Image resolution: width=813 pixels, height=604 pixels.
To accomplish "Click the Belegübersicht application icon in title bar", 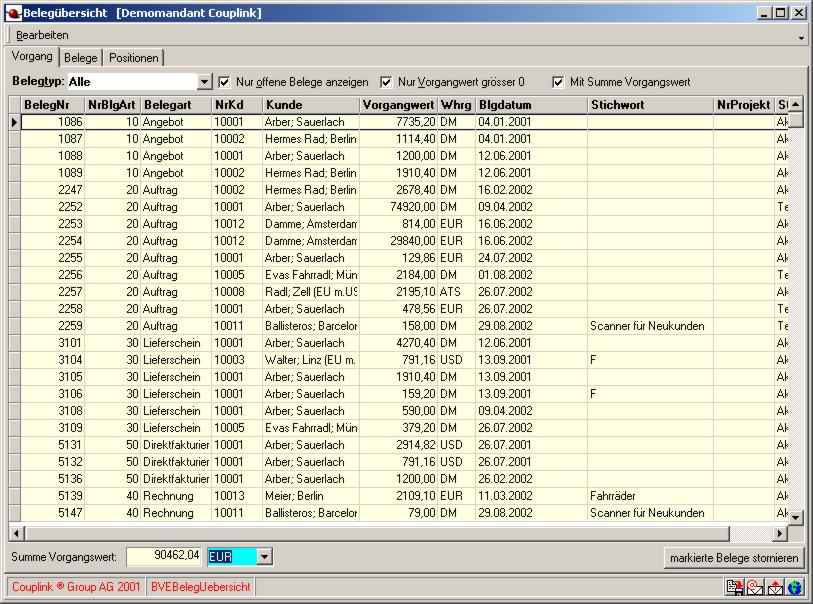I will click(x=12, y=13).
